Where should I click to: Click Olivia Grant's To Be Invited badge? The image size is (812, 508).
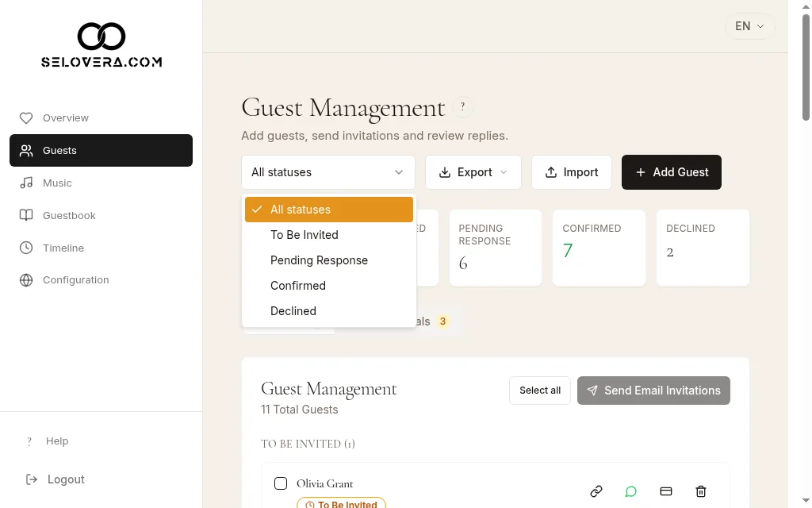point(341,502)
